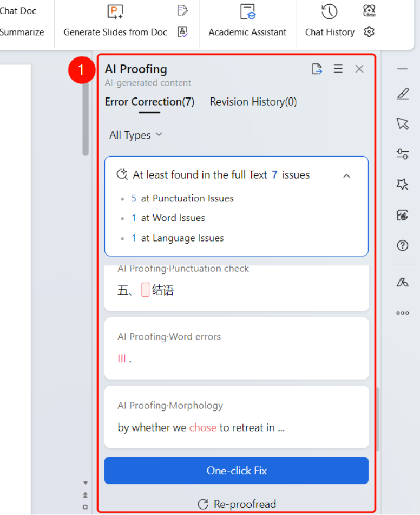Viewport: 420px width, 515px height.
Task: Click the Generate Slides presentation icon
Action: coord(115,12)
